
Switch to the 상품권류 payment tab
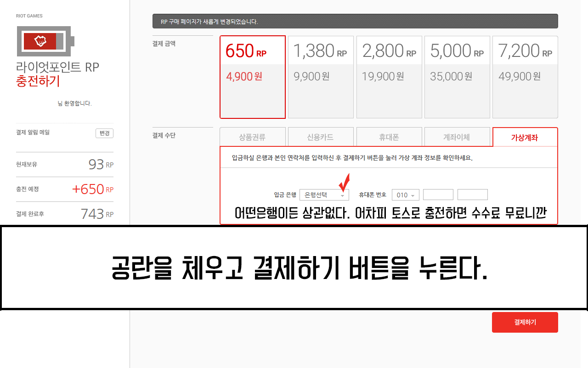253,137
